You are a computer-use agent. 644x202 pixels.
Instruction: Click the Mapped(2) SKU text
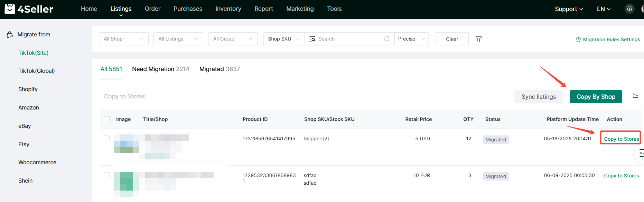(x=316, y=139)
